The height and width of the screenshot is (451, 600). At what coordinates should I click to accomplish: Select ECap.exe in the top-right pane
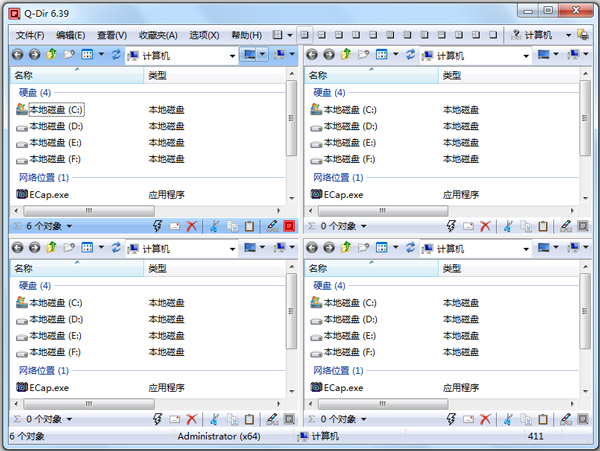point(343,195)
